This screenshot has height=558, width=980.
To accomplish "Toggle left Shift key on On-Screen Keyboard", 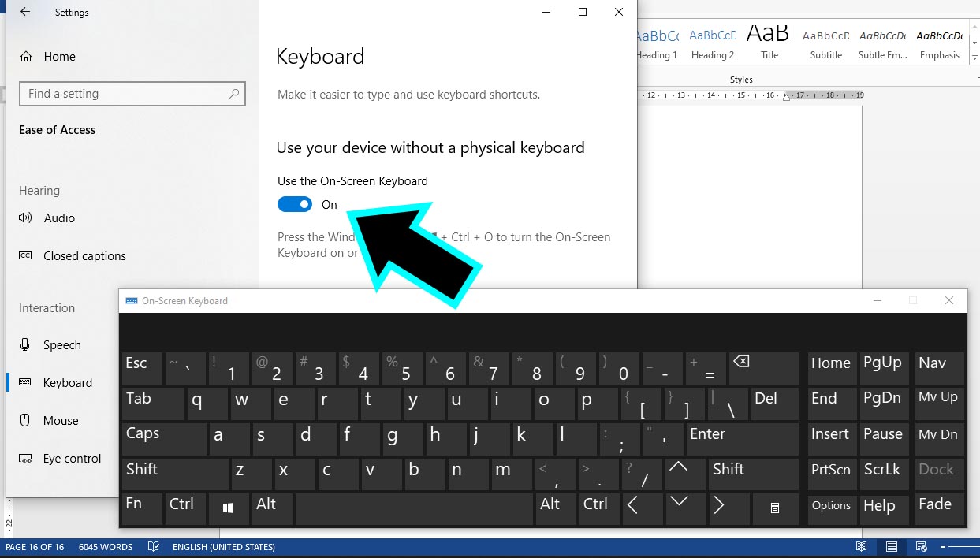I will coord(175,474).
